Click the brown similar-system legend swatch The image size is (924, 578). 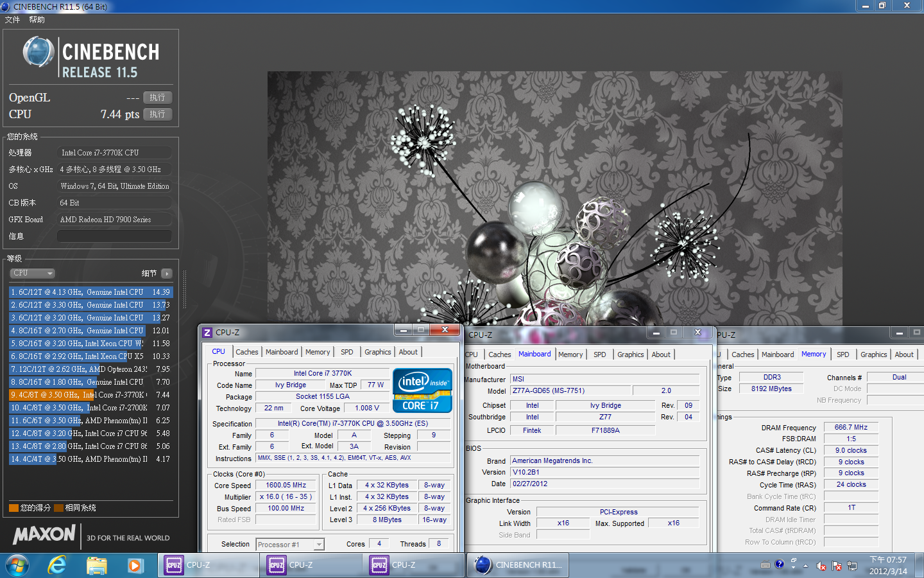click(58, 508)
